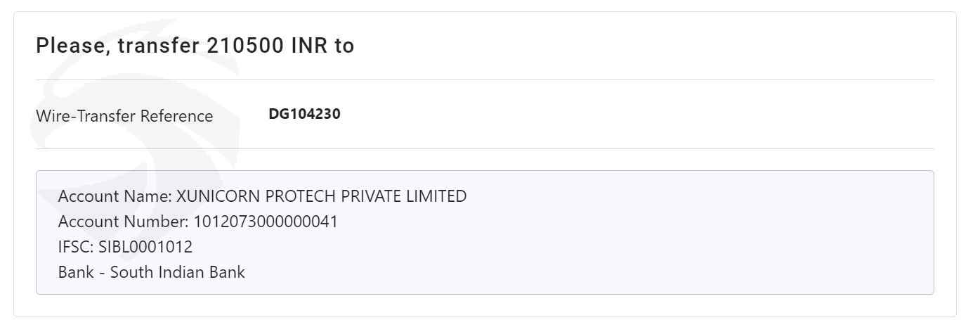Click the "Account Number:" label

tap(124, 222)
